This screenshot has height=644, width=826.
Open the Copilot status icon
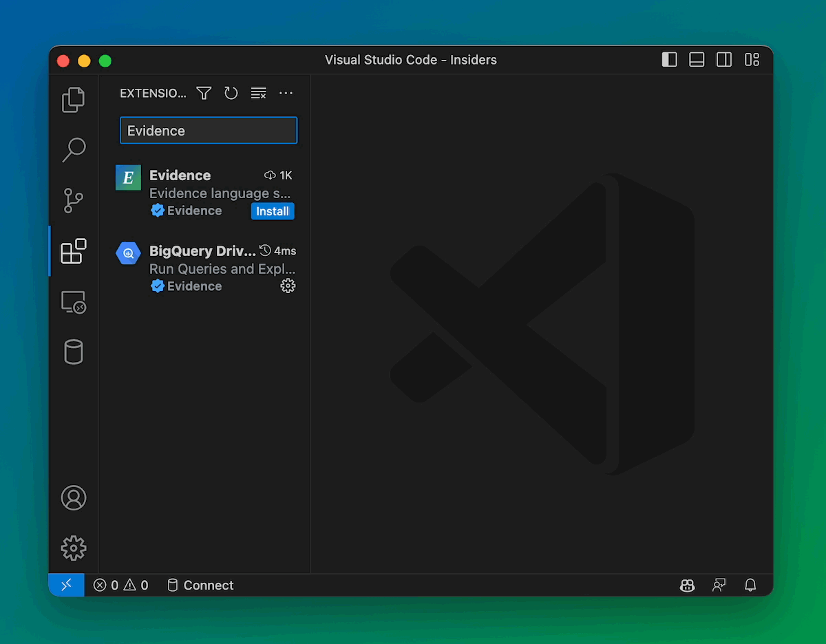[687, 586]
